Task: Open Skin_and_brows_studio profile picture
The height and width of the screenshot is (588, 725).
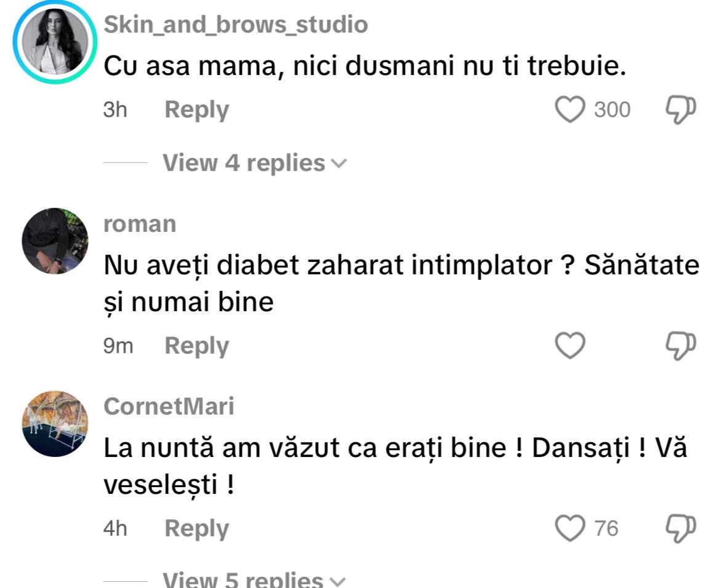Action: pyautogui.click(x=55, y=43)
